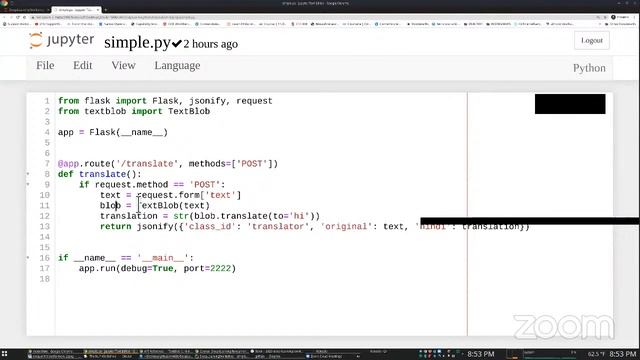Close the active Jupyter browser tab
640x360 pixels.
coord(98,9)
